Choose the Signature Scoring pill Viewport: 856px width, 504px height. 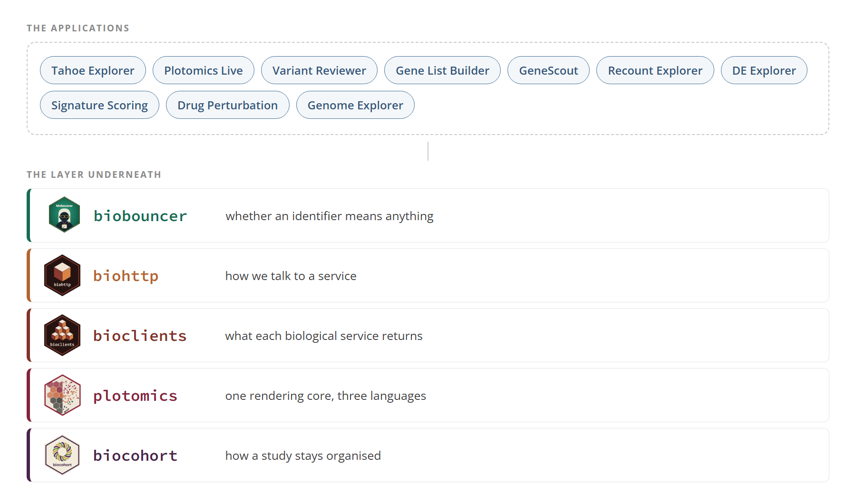[x=99, y=105]
